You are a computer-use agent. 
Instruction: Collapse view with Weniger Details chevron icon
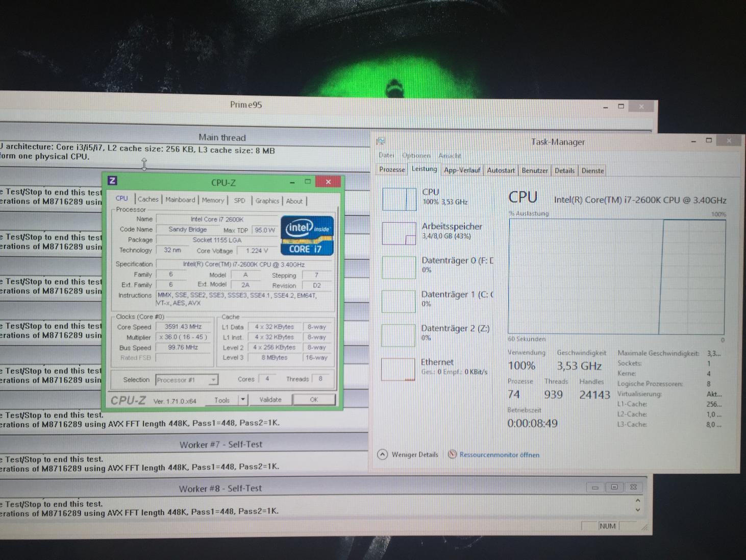tap(382, 454)
